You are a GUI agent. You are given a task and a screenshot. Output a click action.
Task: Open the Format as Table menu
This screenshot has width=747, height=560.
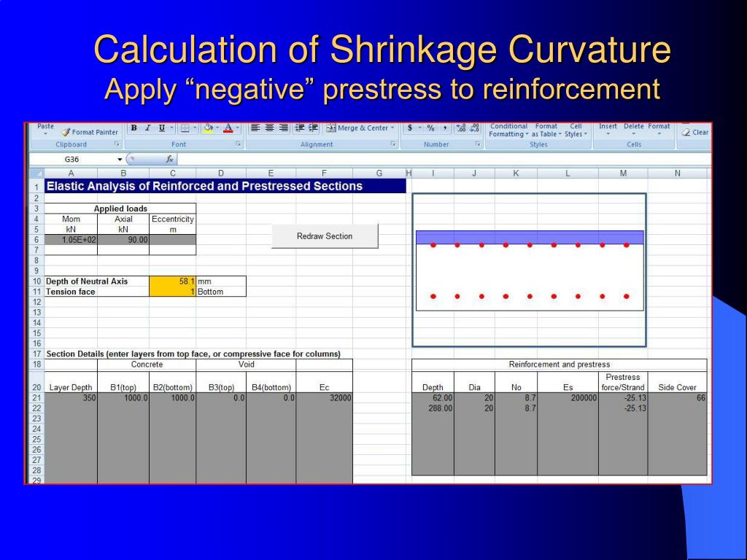[546, 130]
